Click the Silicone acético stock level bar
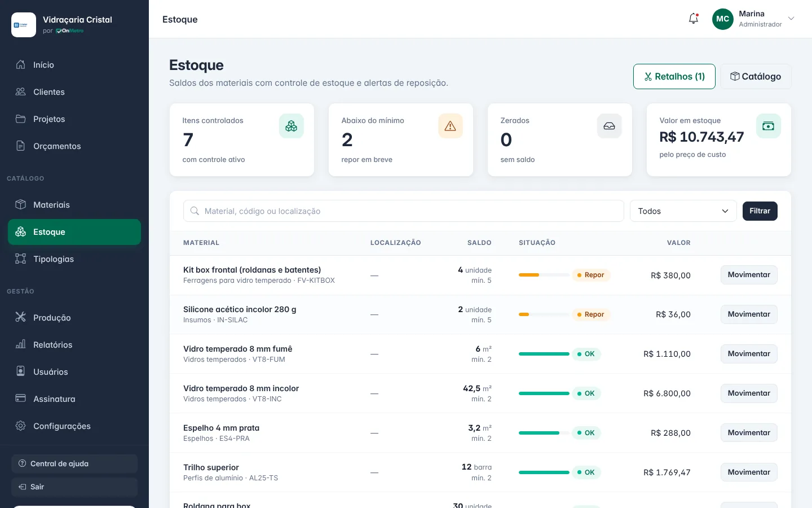This screenshot has width=812, height=508. click(544, 314)
